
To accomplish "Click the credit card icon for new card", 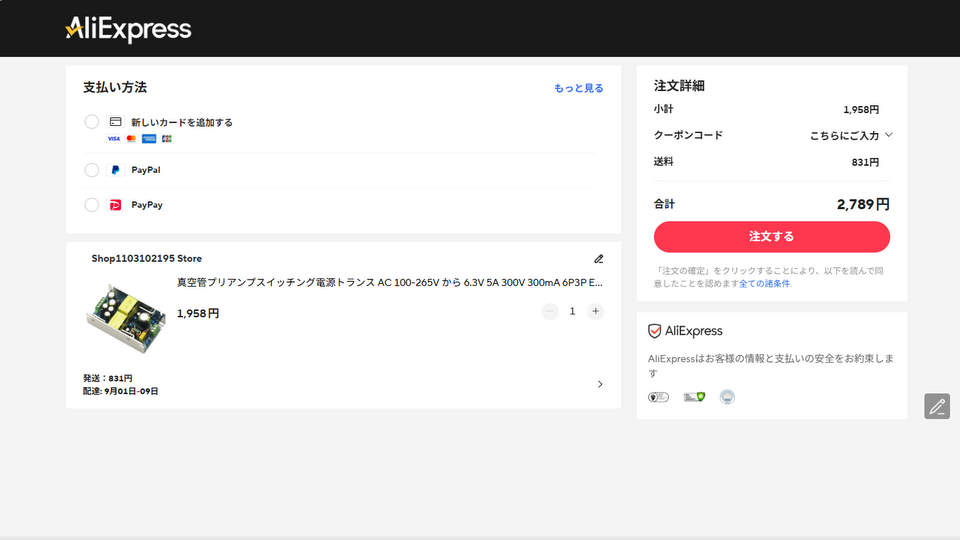I will [x=116, y=122].
